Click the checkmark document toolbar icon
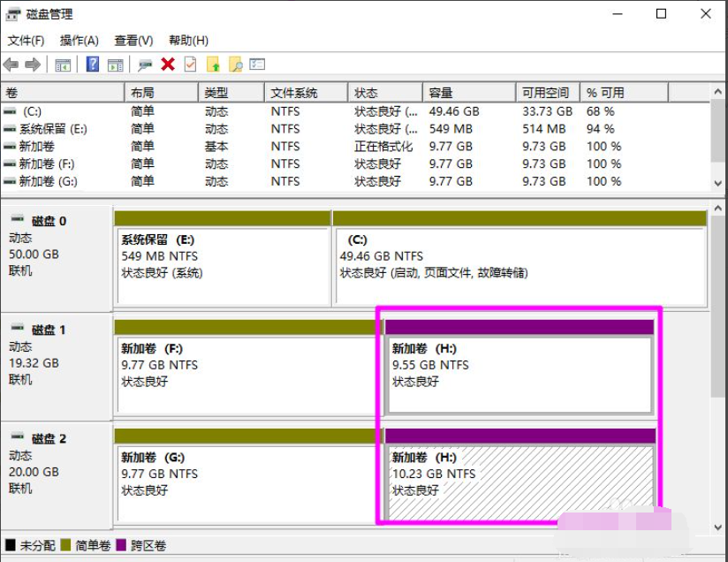 click(x=190, y=64)
